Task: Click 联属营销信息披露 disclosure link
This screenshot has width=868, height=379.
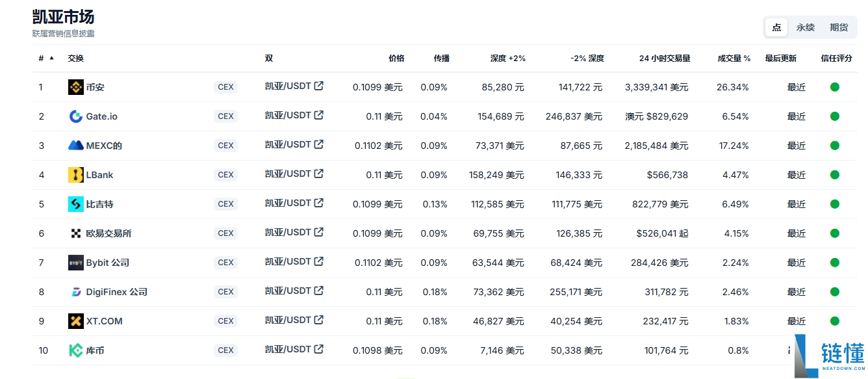Action: pos(63,33)
